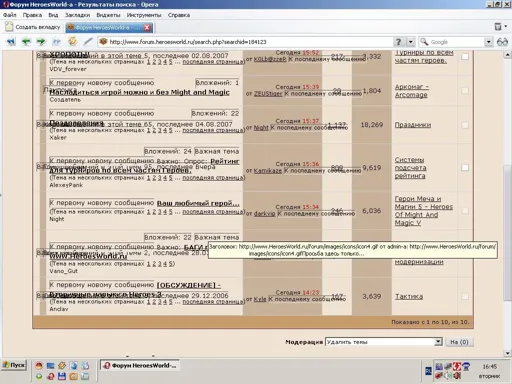This screenshot has width=512, height=384.
Task: Open the Справка menu
Action: (x=179, y=15)
